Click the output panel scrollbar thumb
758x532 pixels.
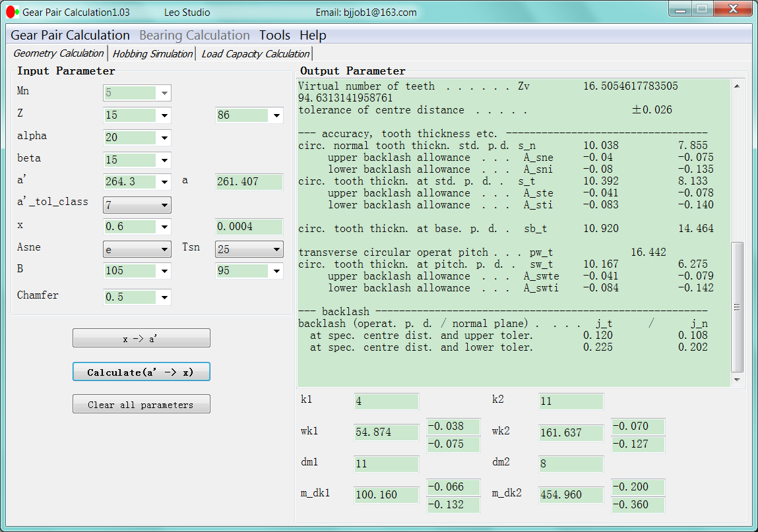pos(737,307)
